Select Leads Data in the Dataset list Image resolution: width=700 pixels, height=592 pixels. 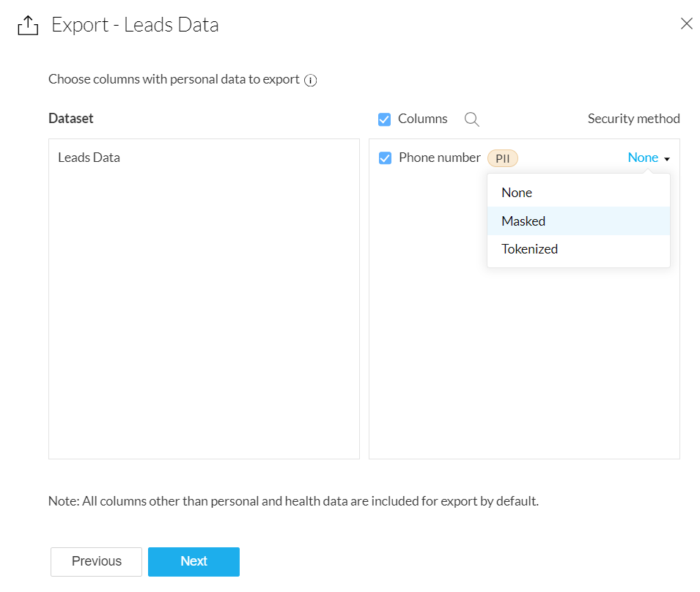coord(89,158)
